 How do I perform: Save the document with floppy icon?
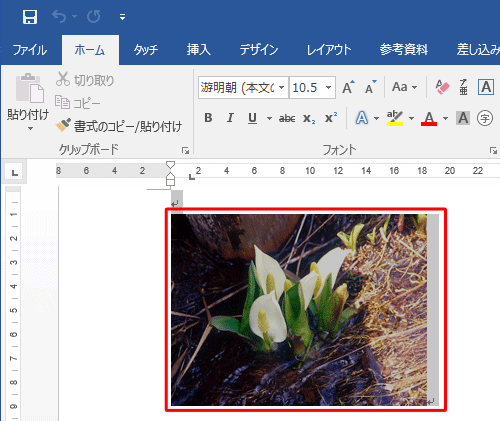click(x=30, y=17)
